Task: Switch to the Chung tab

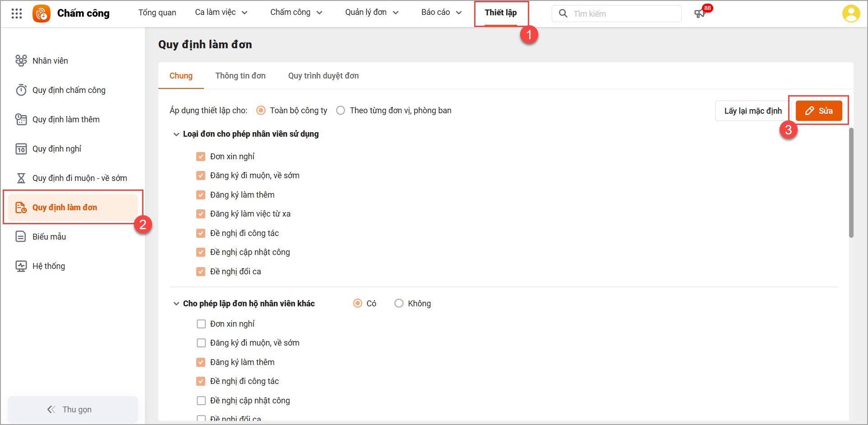Action: [x=181, y=76]
